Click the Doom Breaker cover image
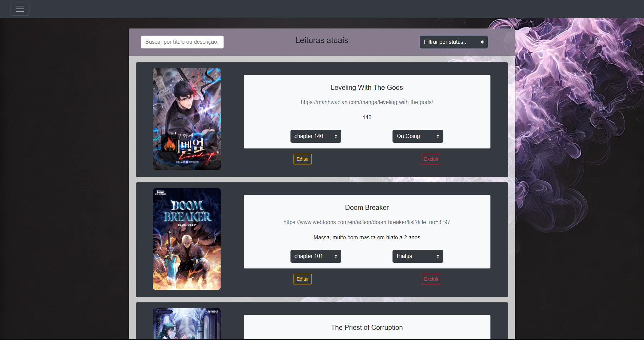The image size is (644, 340). point(186,239)
